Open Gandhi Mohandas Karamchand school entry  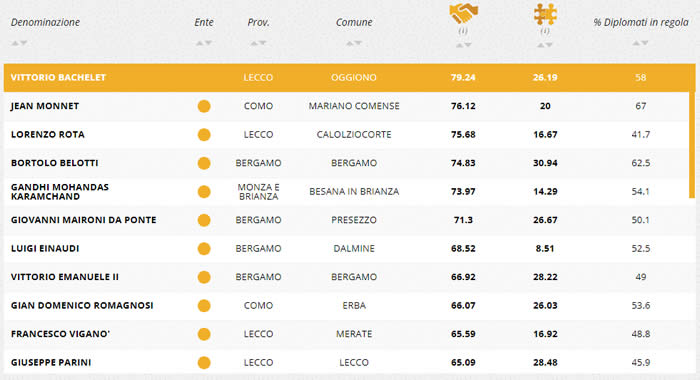(x=60, y=192)
